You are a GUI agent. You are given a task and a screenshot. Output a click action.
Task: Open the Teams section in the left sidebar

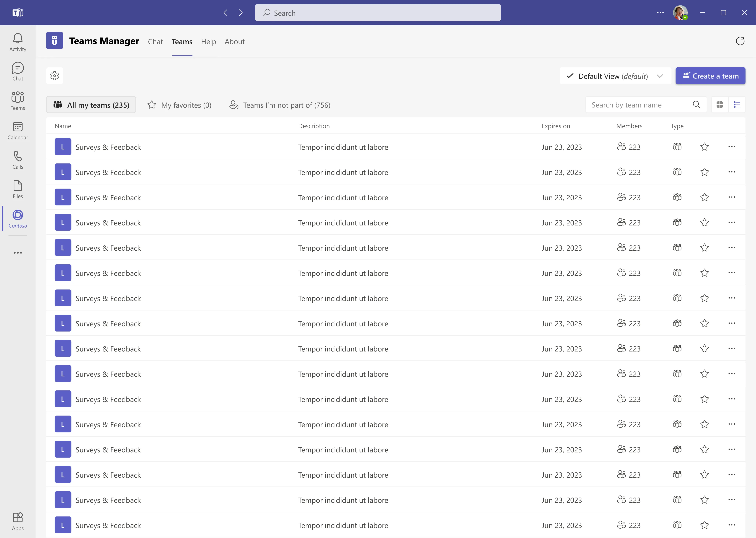click(18, 101)
